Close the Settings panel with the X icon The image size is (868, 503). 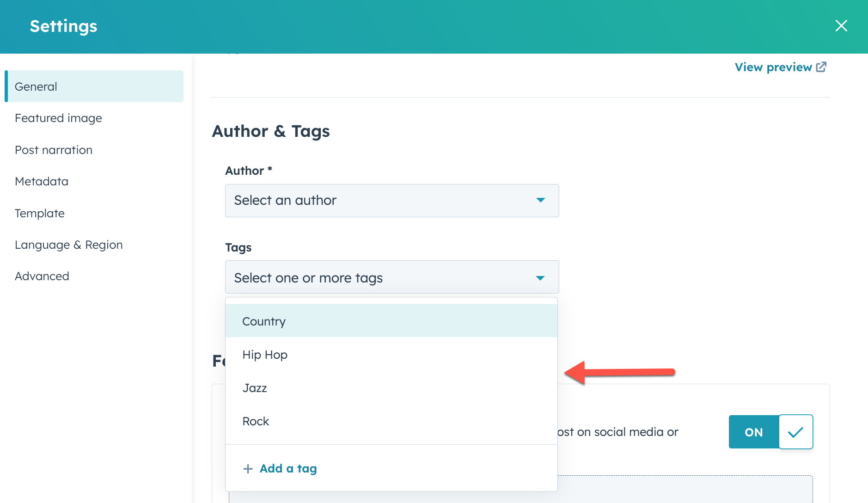coord(841,26)
